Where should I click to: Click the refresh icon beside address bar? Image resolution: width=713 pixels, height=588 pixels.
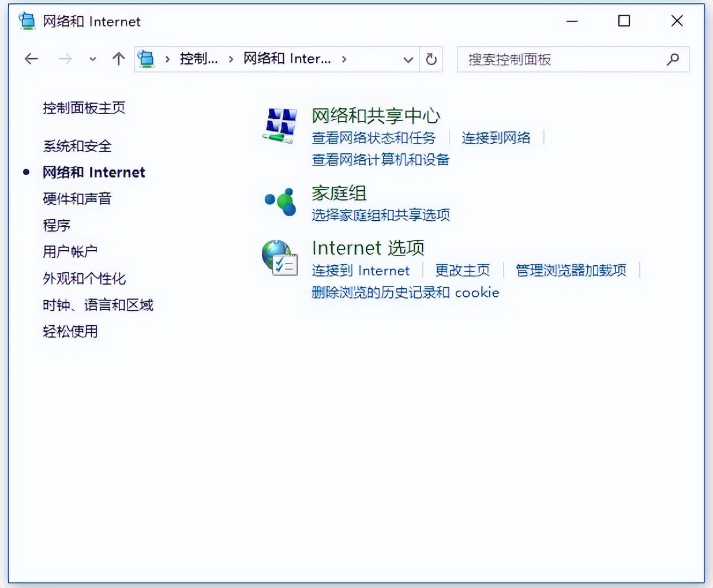point(431,58)
